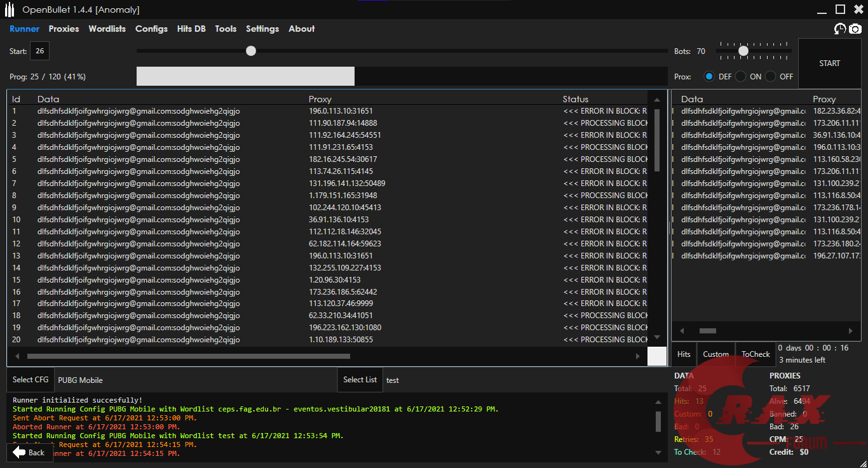This screenshot has width=868, height=468.
Task: Click the PUBG Mobile config name
Action: click(x=80, y=380)
